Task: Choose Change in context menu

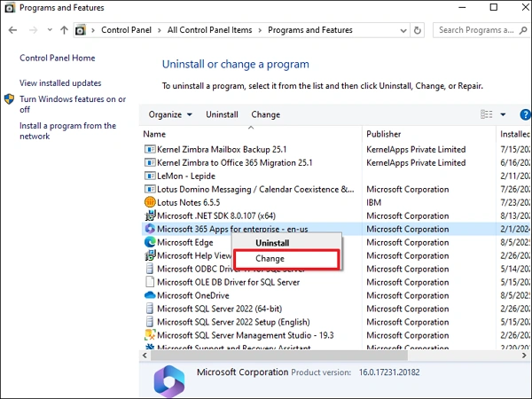Action: pos(286,259)
